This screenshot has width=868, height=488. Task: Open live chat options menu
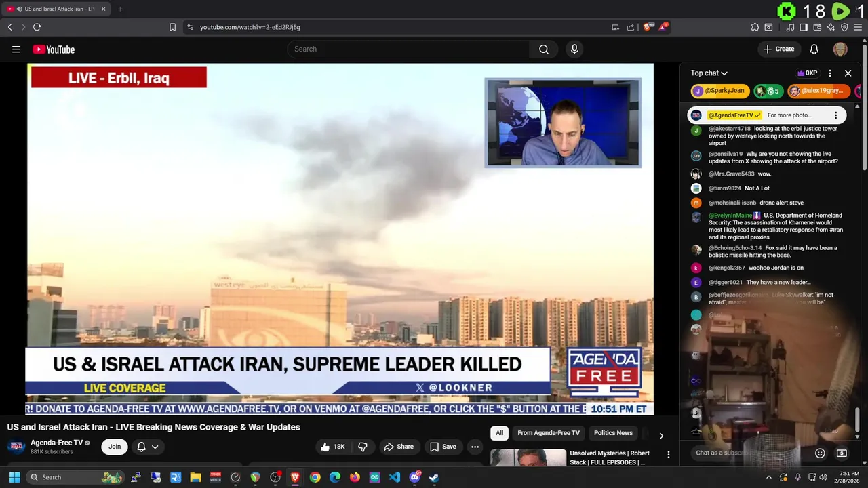(830, 73)
